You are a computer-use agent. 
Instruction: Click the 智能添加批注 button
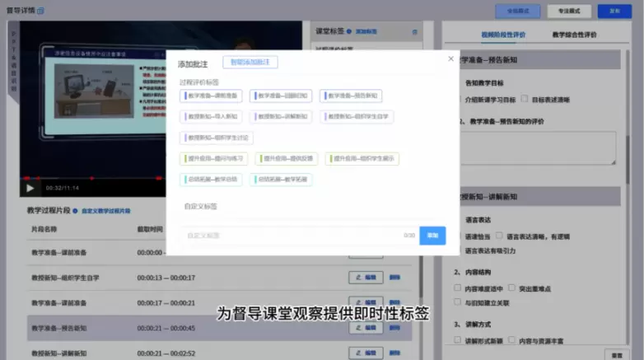click(x=250, y=63)
